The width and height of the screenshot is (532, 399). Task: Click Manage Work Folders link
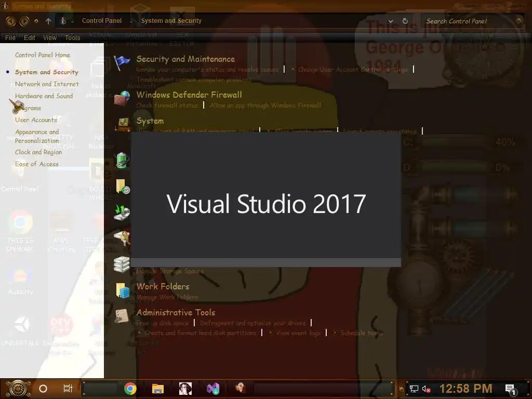167,297
